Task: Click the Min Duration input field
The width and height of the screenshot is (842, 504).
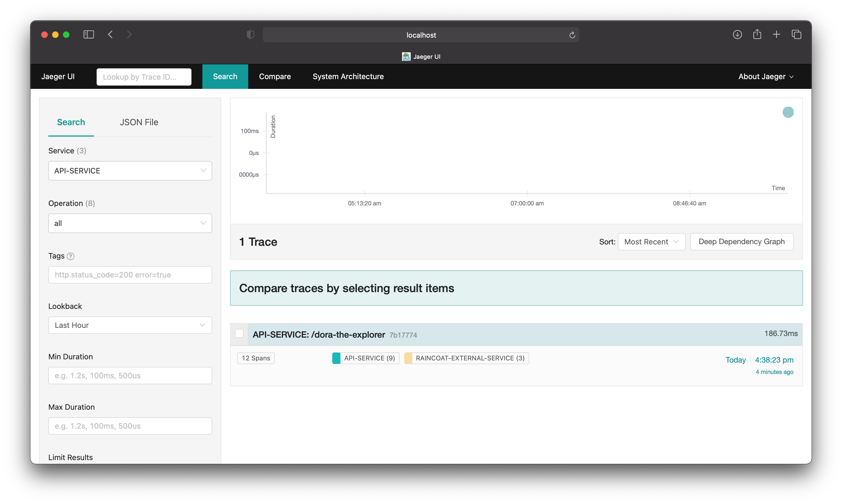Action: 130,375
